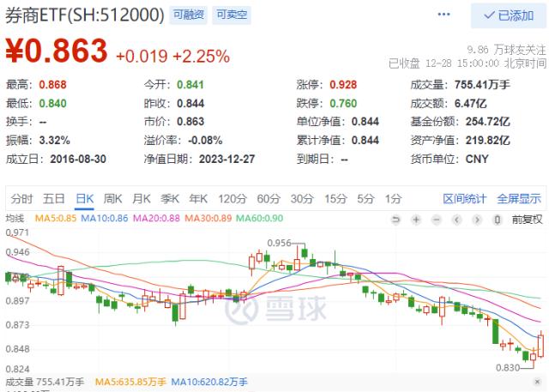Screen dimensions: 549x392
Task: Click the ¥0.863 current price
Action: pyautogui.click(x=57, y=51)
